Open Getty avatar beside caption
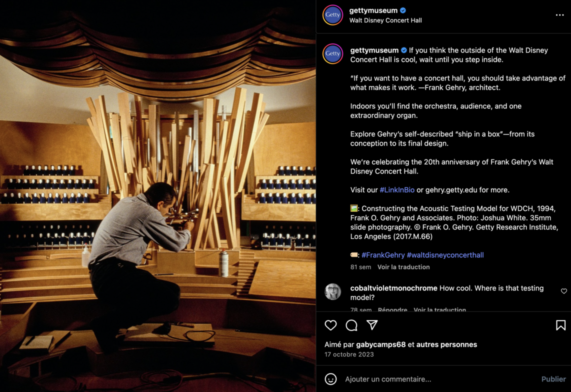 [x=333, y=53]
